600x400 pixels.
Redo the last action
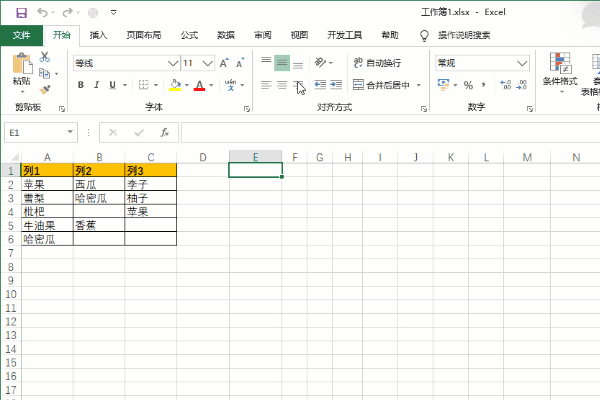(x=68, y=13)
